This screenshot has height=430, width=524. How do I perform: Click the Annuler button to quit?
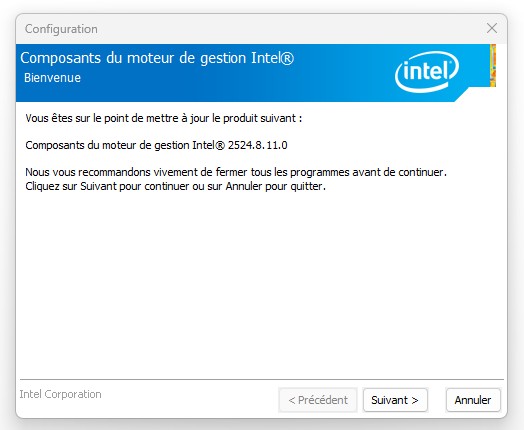pos(473,400)
